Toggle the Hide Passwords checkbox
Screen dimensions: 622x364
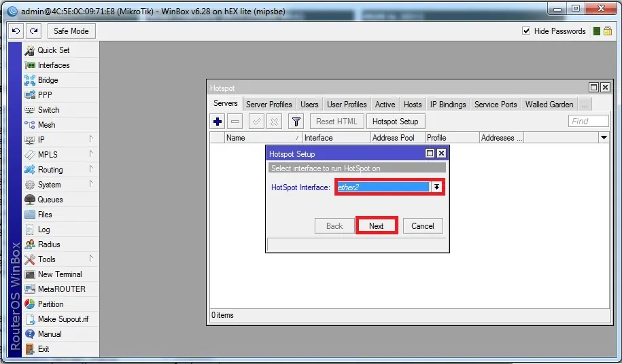[526, 31]
